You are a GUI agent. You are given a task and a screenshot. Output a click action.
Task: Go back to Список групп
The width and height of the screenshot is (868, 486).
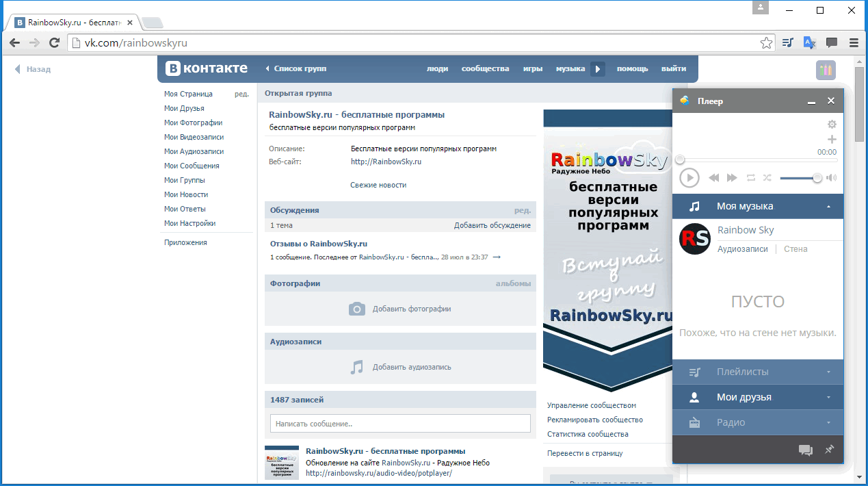[x=296, y=68]
